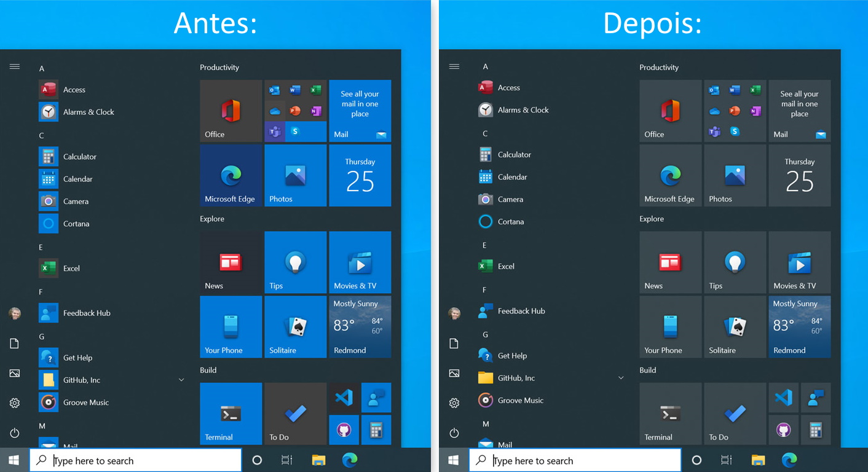Open the Mostly Sunny weather tile in Depois
This screenshot has height=472, width=868.
tap(800, 327)
